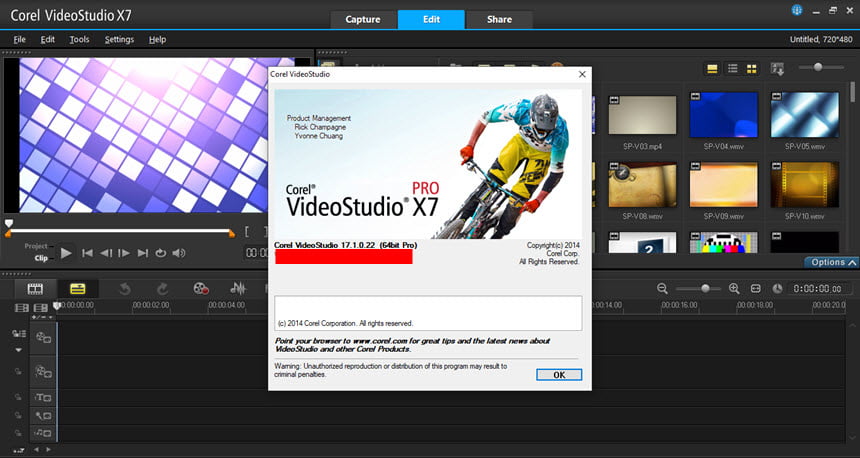Screen dimensions: 860x458
Task: Toggle the Repeat loop playback icon
Action: click(x=160, y=253)
